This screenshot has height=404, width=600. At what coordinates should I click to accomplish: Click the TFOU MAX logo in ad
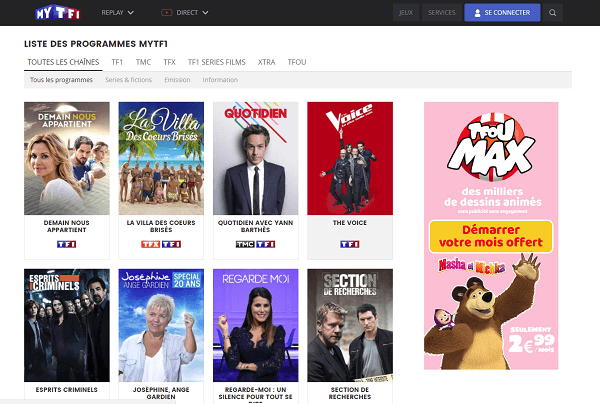(x=491, y=147)
